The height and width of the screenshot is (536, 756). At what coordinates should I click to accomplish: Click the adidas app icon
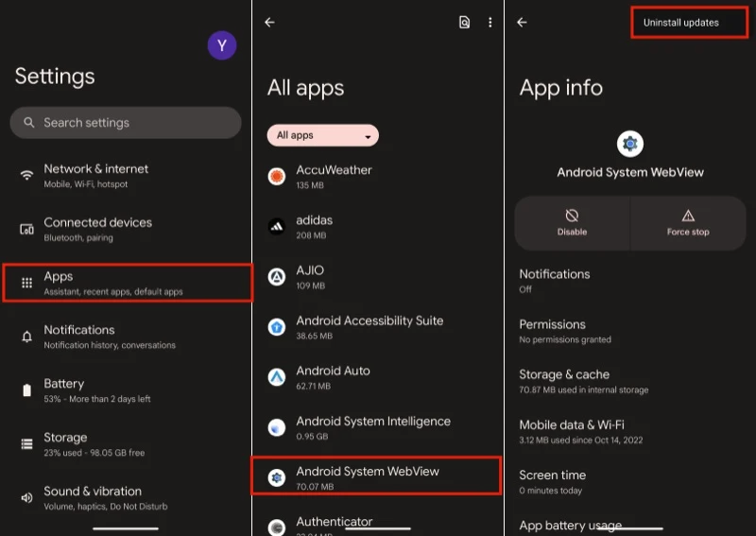(277, 226)
